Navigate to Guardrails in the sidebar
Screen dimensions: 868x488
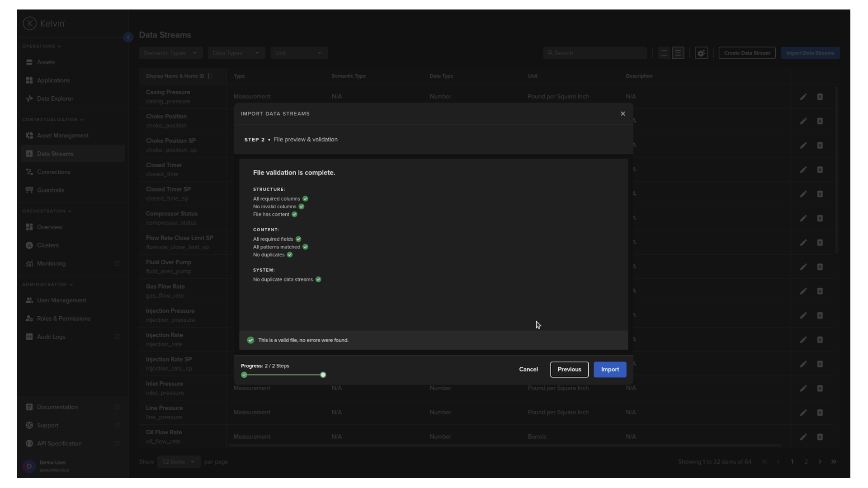pyautogui.click(x=50, y=190)
